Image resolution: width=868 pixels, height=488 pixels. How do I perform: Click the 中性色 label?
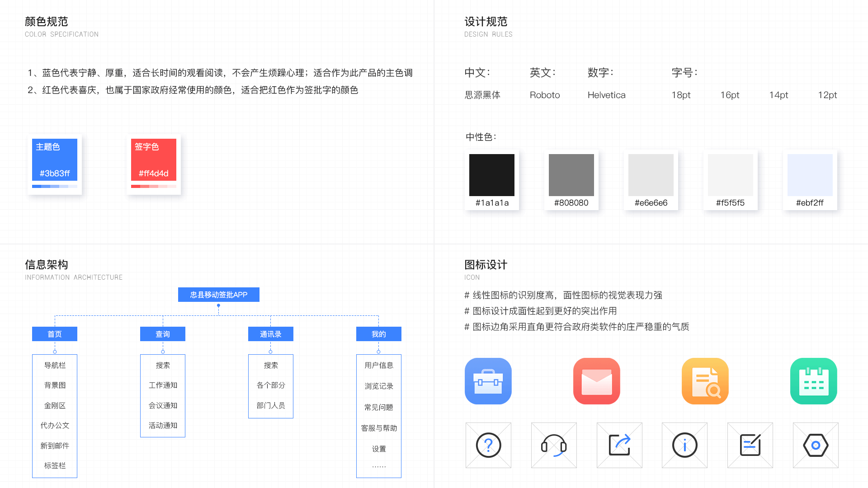pyautogui.click(x=481, y=137)
